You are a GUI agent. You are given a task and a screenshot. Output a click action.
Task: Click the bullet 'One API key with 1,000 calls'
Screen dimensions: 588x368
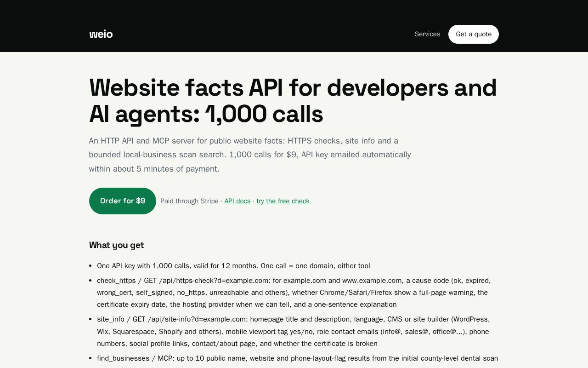point(233,266)
